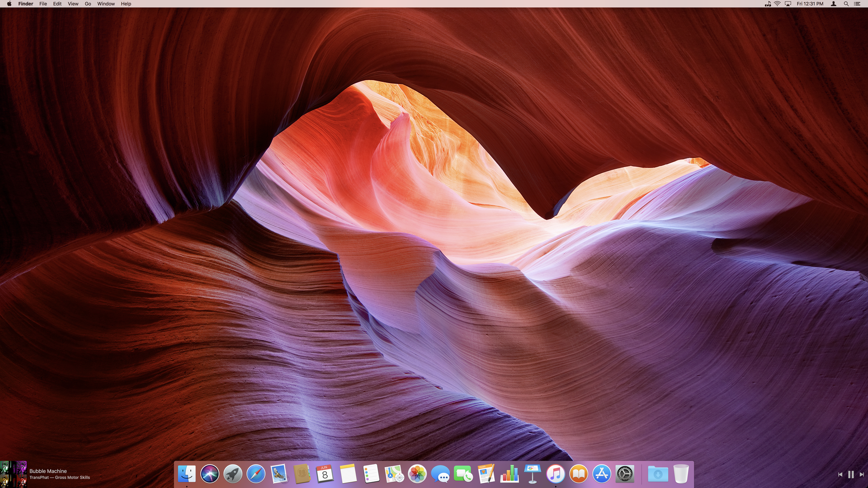Open the Wi-Fi status menu
Image resolution: width=868 pixels, height=488 pixels.
pos(778,4)
